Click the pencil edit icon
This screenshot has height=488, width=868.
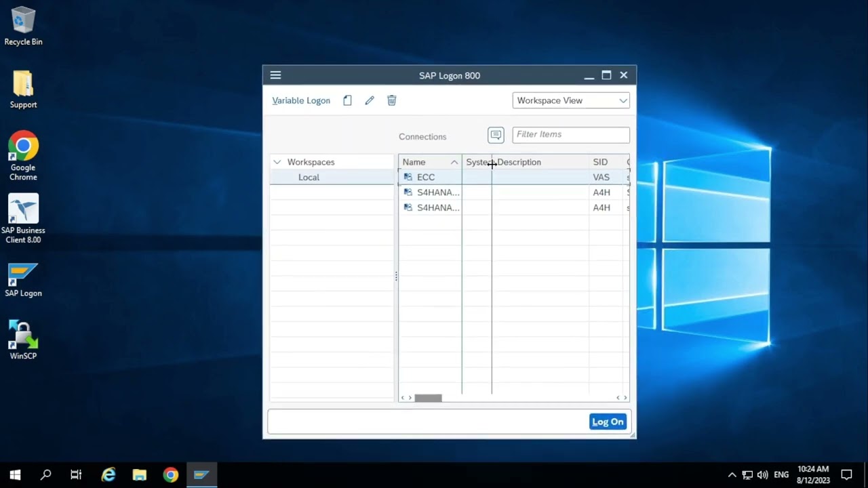pos(370,100)
